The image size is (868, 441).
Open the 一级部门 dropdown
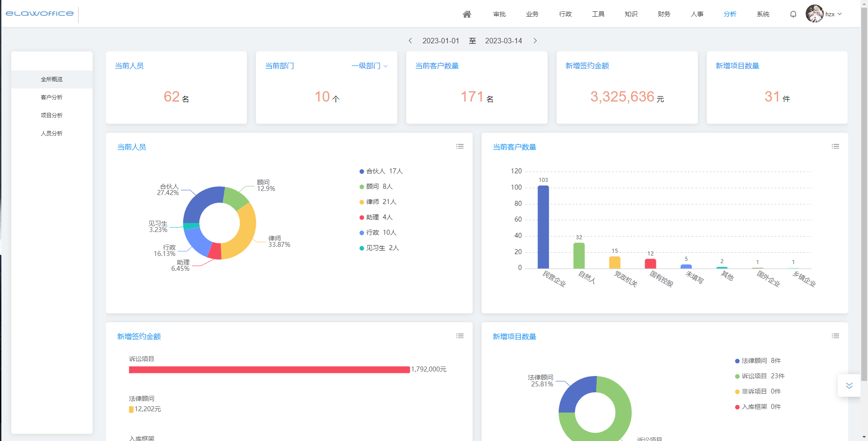(x=370, y=66)
